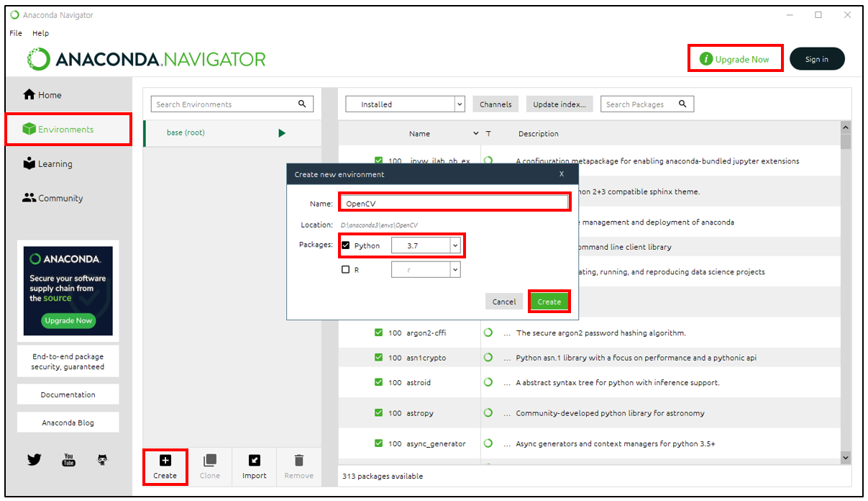Click the astropy package name
The height and width of the screenshot is (501, 868).
[x=421, y=413]
